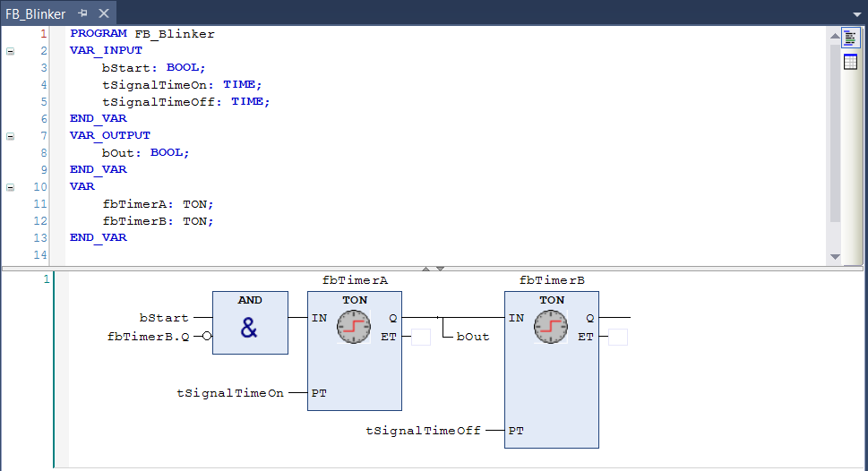Select the FB_Blinker tab

35,13
